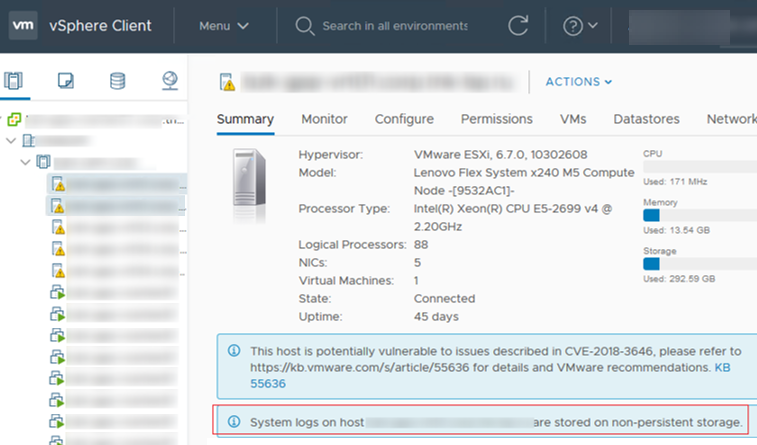Select third host with warning in tree
757x445 pixels.
click(x=118, y=227)
